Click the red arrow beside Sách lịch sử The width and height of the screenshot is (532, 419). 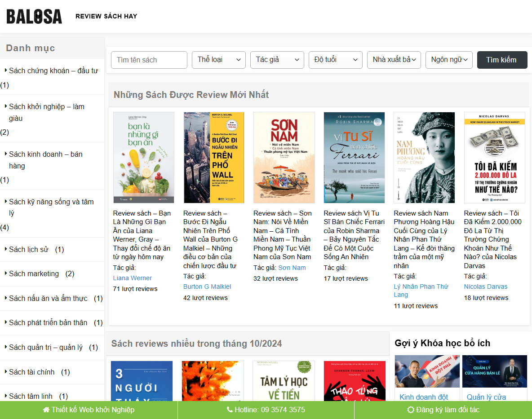point(6,249)
